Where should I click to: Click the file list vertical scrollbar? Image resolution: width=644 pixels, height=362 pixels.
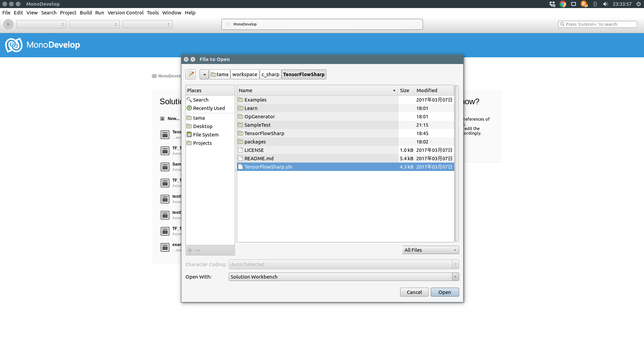coord(457,164)
